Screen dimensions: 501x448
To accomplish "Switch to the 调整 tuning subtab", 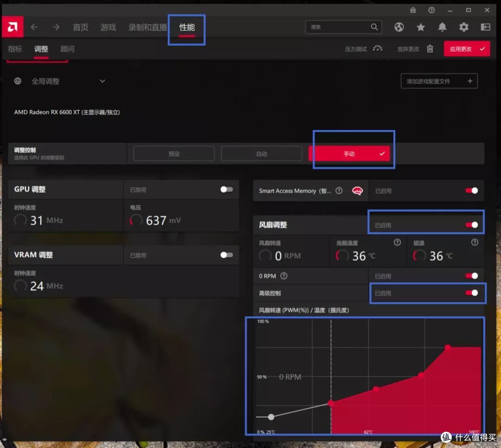I will tap(41, 49).
